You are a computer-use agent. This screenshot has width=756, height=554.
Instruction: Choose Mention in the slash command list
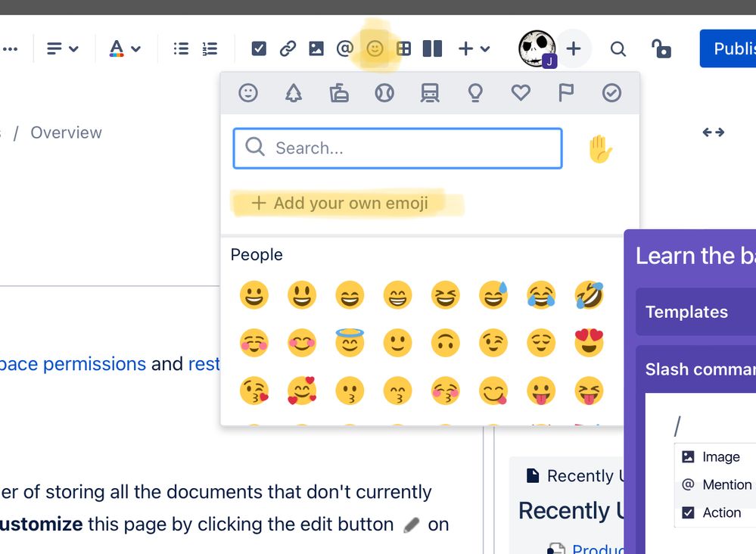pyautogui.click(x=723, y=484)
